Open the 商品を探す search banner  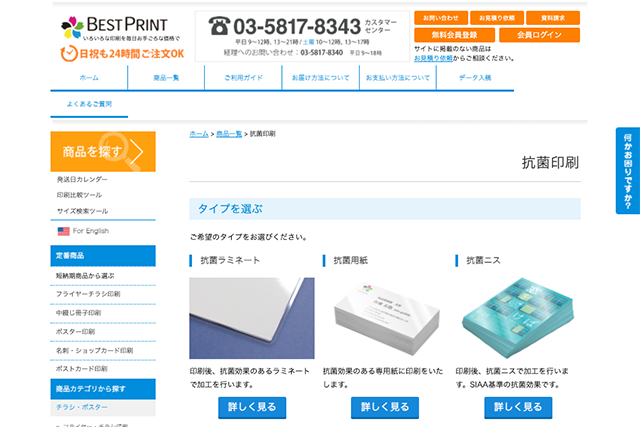click(103, 151)
